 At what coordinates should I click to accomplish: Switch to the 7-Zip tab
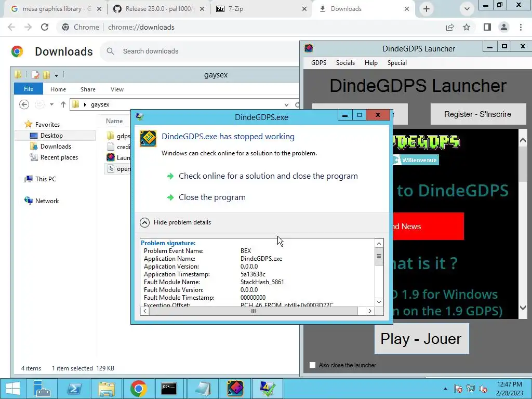pyautogui.click(x=260, y=9)
